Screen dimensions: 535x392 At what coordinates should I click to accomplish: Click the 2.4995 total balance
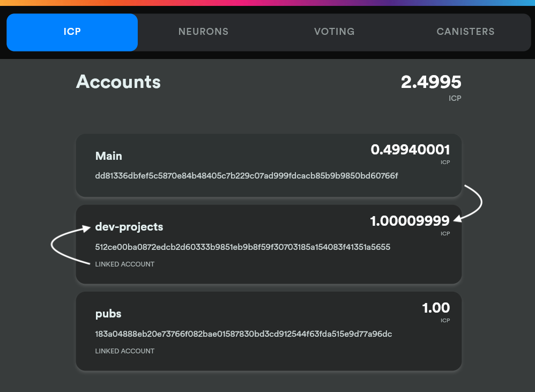click(431, 82)
